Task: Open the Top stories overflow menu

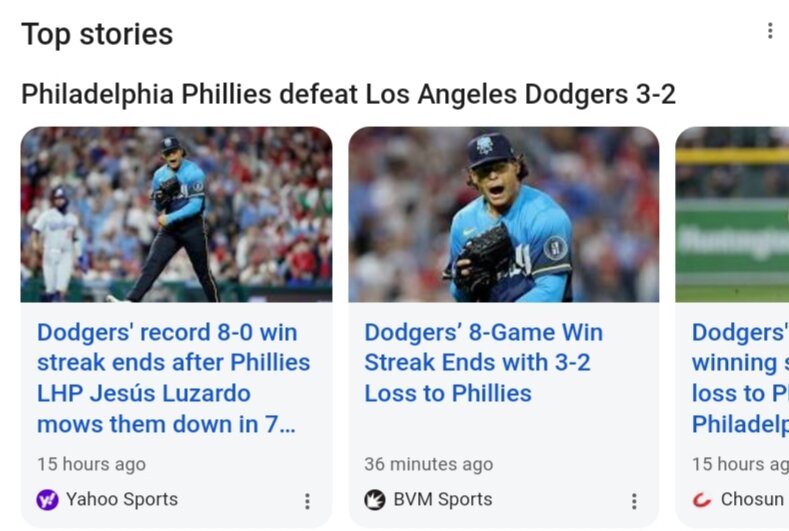Action: 769,31
